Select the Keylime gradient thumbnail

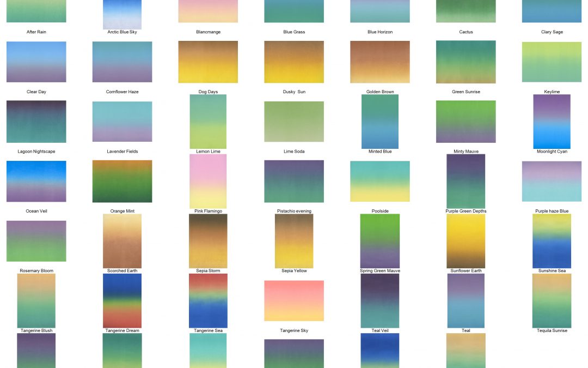pos(552,62)
